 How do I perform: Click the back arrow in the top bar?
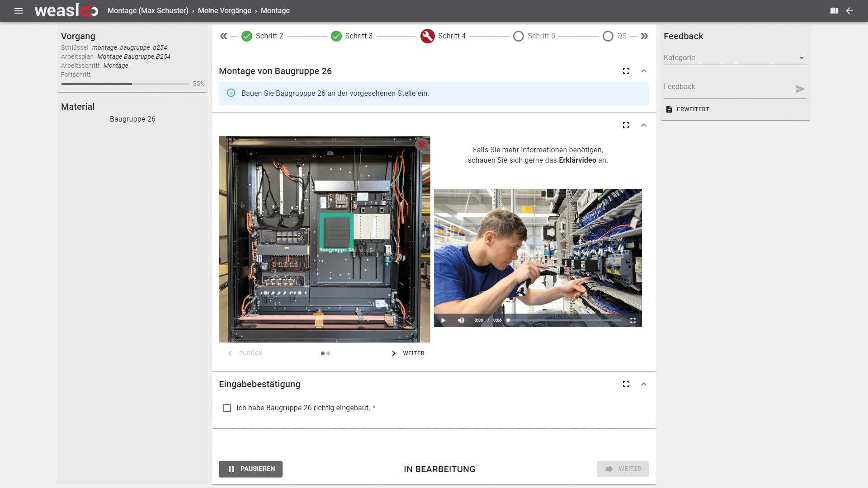click(850, 10)
